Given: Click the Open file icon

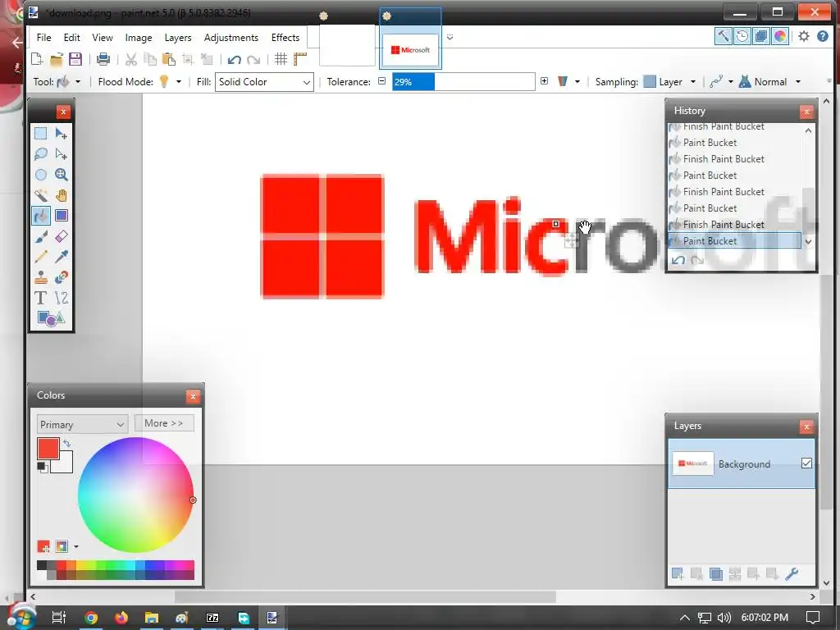Looking at the screenshot, I should 57,59.
